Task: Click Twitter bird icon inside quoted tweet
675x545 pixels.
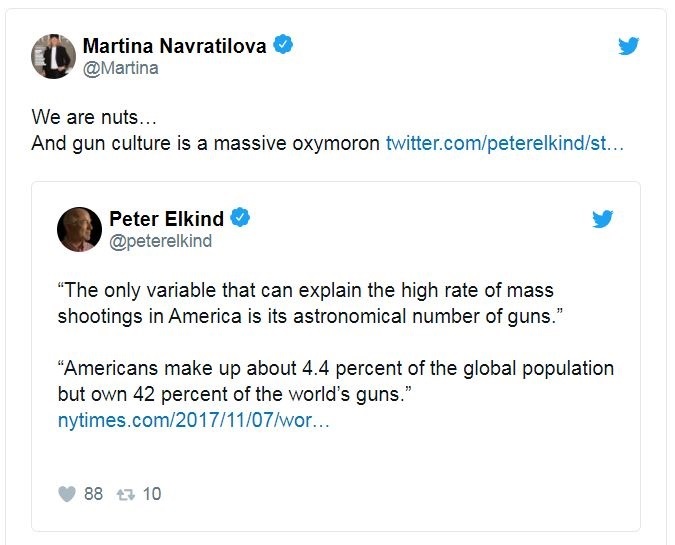Action: click(602, 219)
